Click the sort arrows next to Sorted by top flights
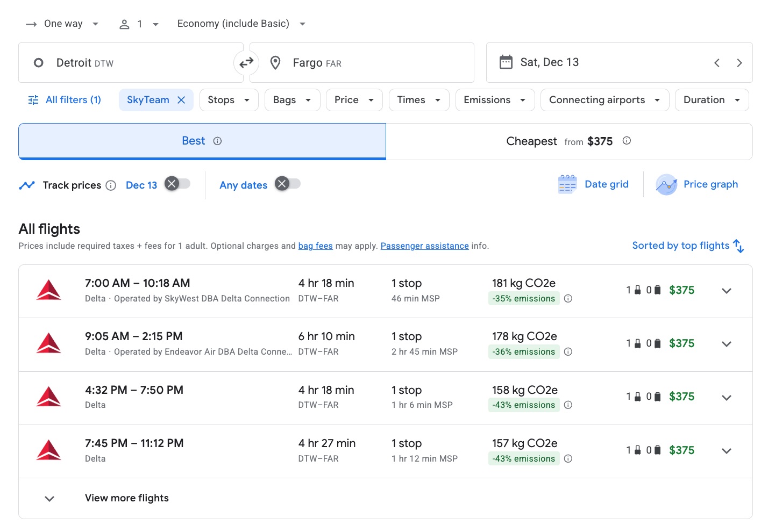768x532 pixels. point(739,246)
